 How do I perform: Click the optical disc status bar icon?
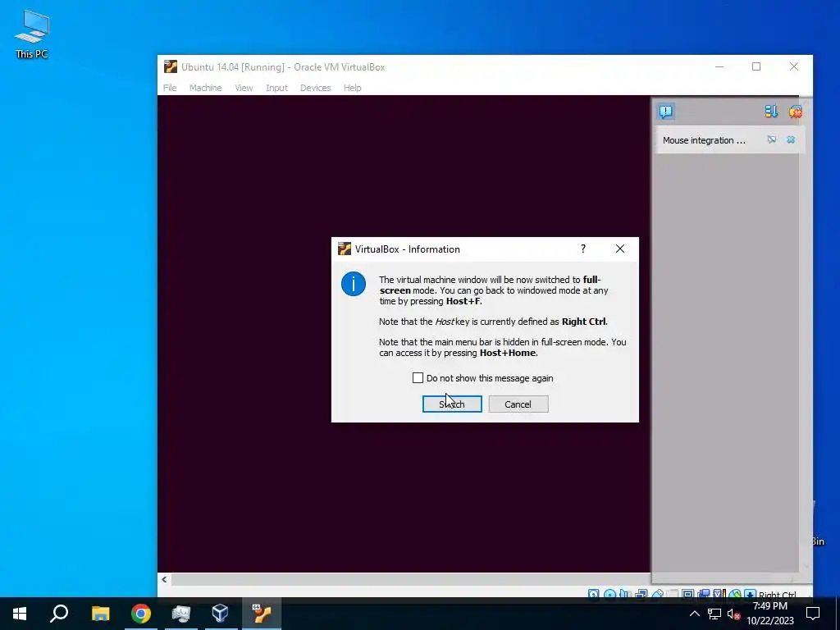coord(610,594)
